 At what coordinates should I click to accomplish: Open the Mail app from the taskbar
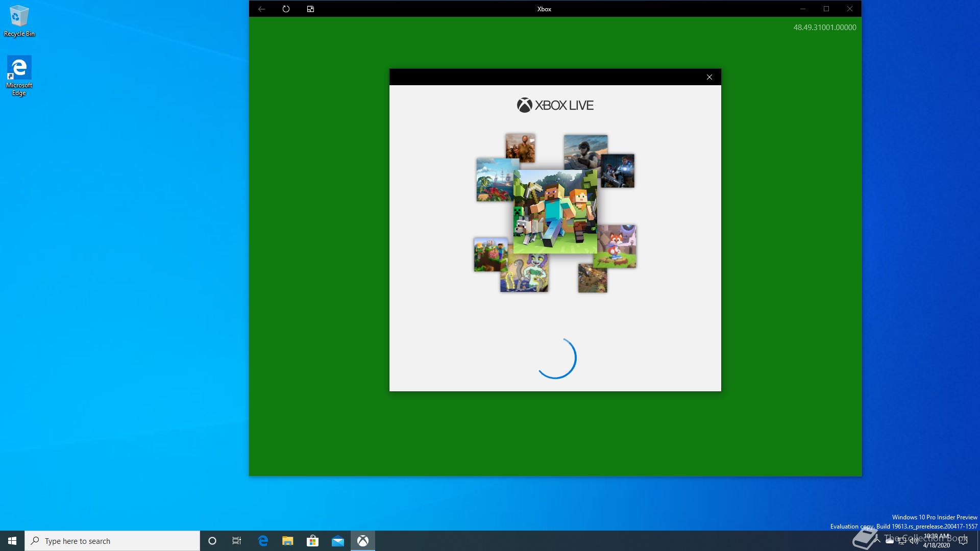[337, 541]
